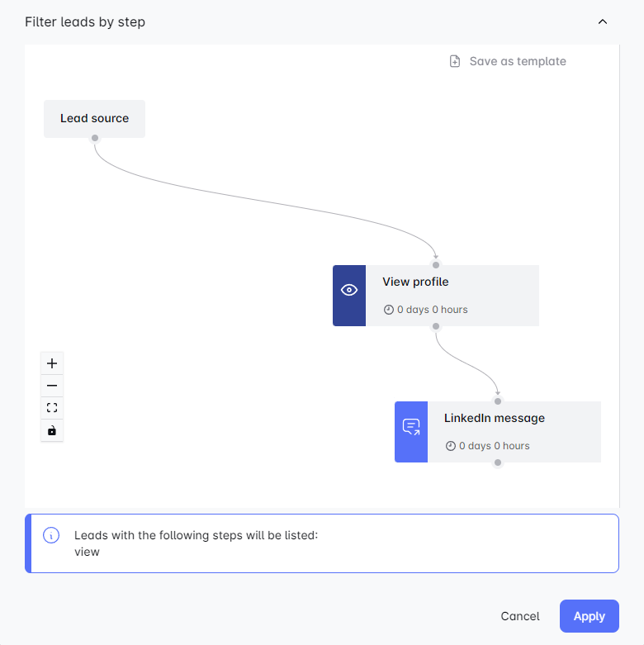The height and width of the screenshot is (645, 644).
Task: Apply the step filter
Action: point(590,616)
